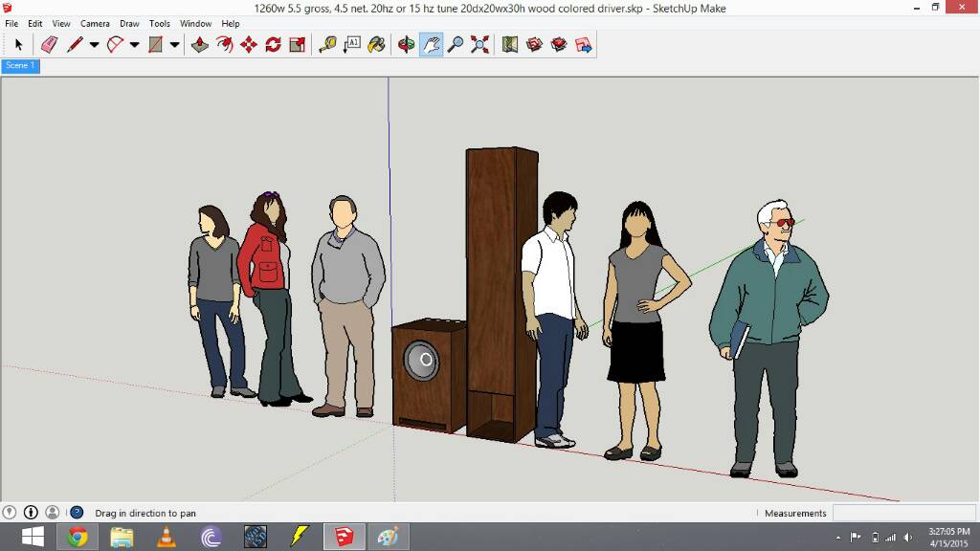Open the Help menu

click(231, 23)
